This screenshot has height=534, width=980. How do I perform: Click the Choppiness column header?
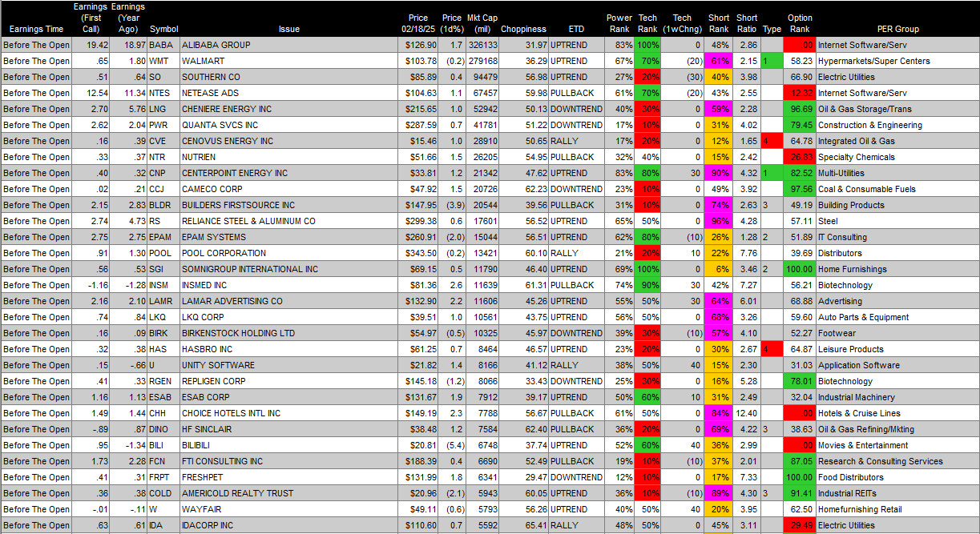(x=525, y=29)
